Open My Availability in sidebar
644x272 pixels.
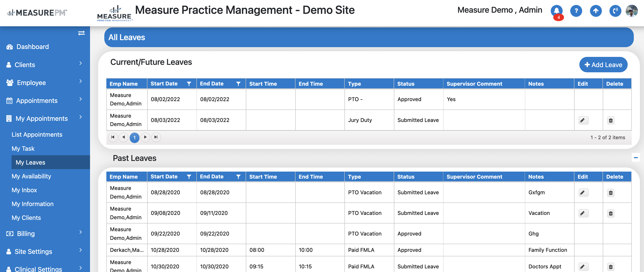31,176
